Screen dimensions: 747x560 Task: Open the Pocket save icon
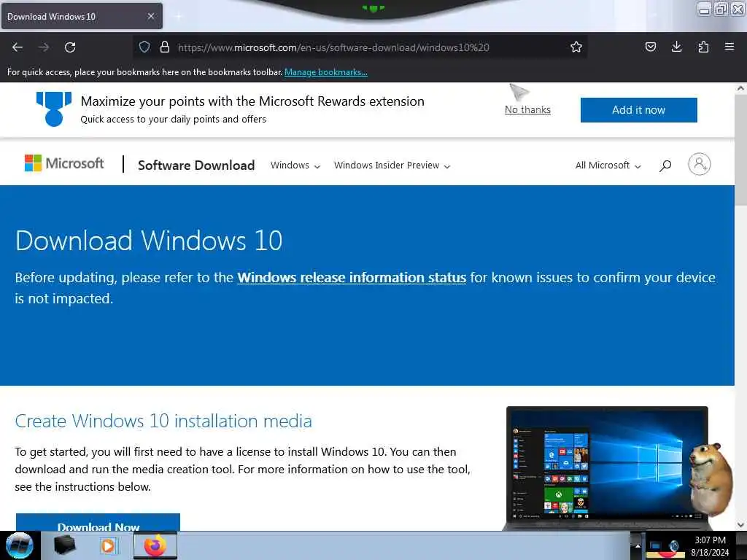[651, 47]
